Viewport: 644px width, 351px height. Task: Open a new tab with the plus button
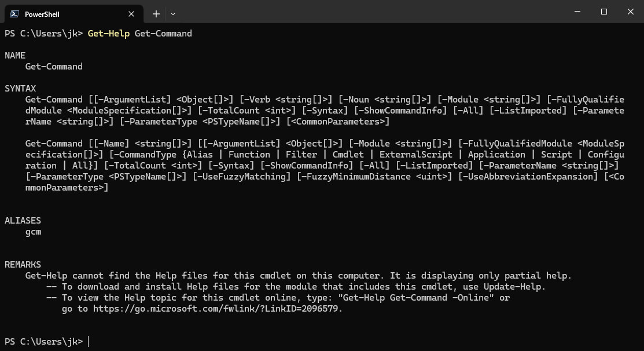pos(156,14)
